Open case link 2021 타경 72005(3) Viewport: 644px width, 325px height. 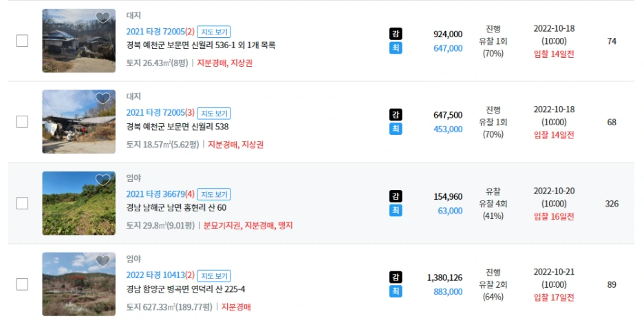tap(160, 112)
